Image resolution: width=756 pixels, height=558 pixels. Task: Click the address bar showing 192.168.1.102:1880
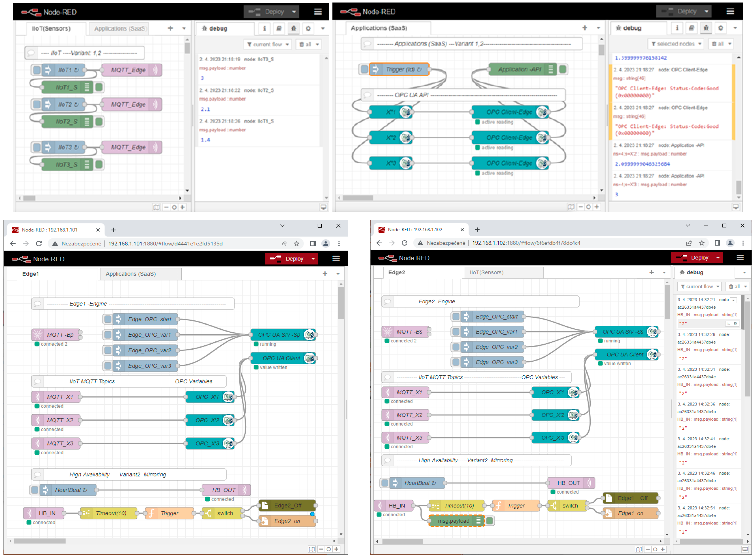point(526,243)
